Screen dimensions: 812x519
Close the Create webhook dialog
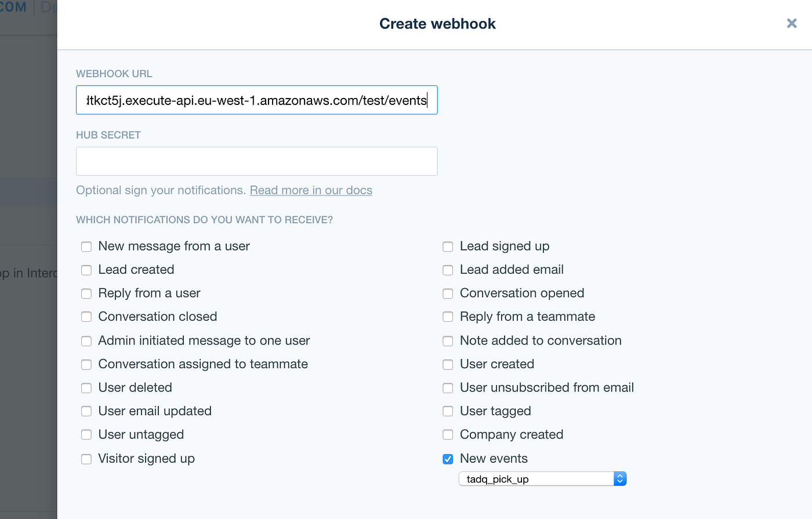coord(792,23)
